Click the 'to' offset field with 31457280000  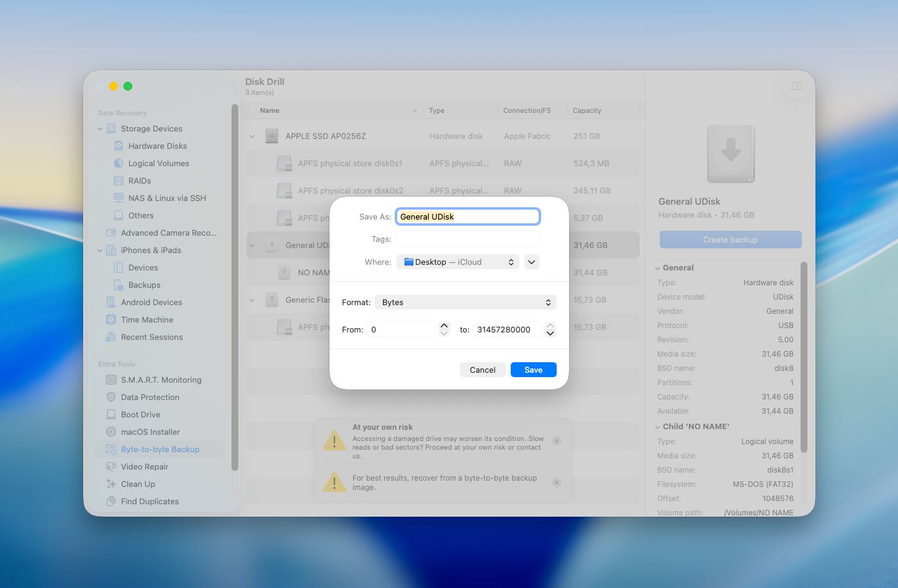(508, 329)
